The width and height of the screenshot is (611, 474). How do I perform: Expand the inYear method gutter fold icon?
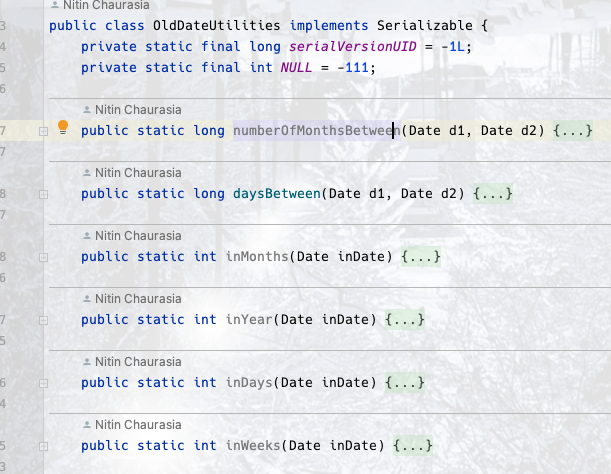pyautogui.click(x=43, y=320)
